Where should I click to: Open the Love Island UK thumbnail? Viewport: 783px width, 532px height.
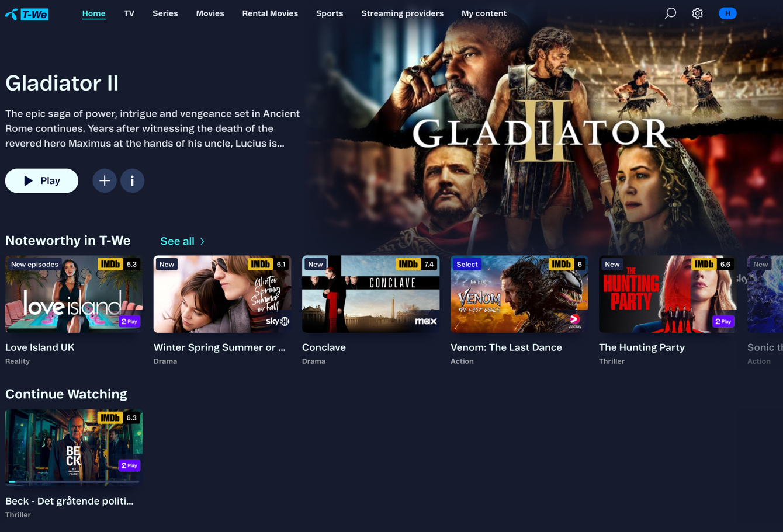74,294
